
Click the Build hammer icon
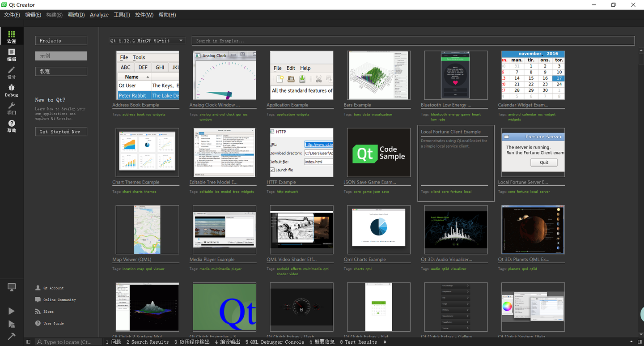(x=12, y=336)
